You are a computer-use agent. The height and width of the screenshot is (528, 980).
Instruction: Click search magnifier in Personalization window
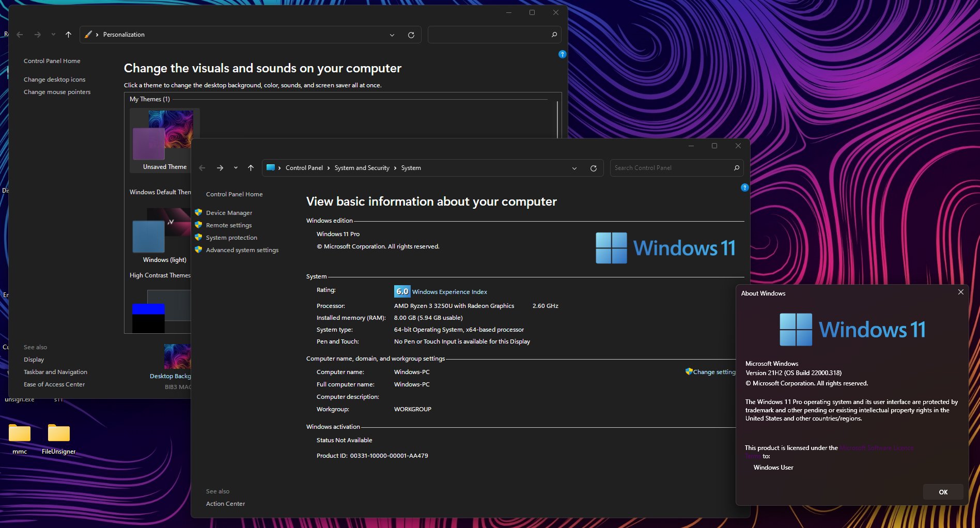(554, 35)
